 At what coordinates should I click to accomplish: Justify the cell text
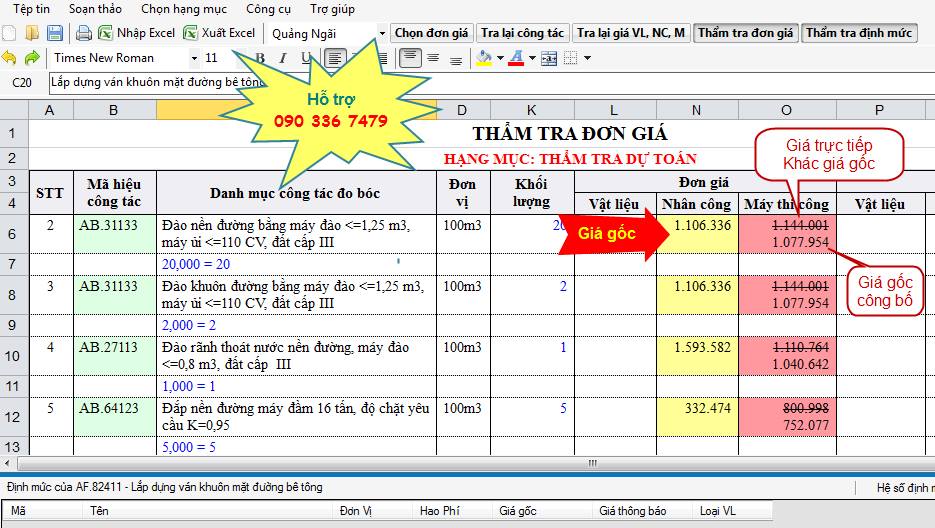coord(382,58)
